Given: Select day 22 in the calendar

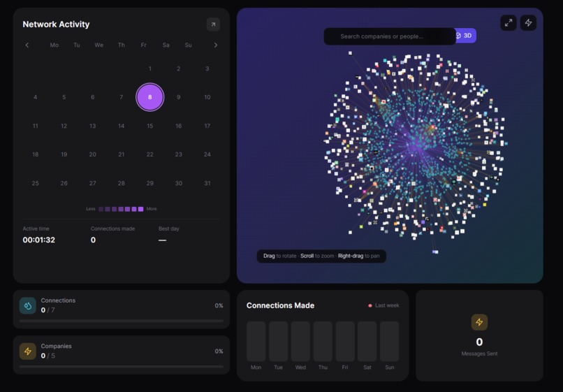Looking at the screenshot, I should click(149, 154).
